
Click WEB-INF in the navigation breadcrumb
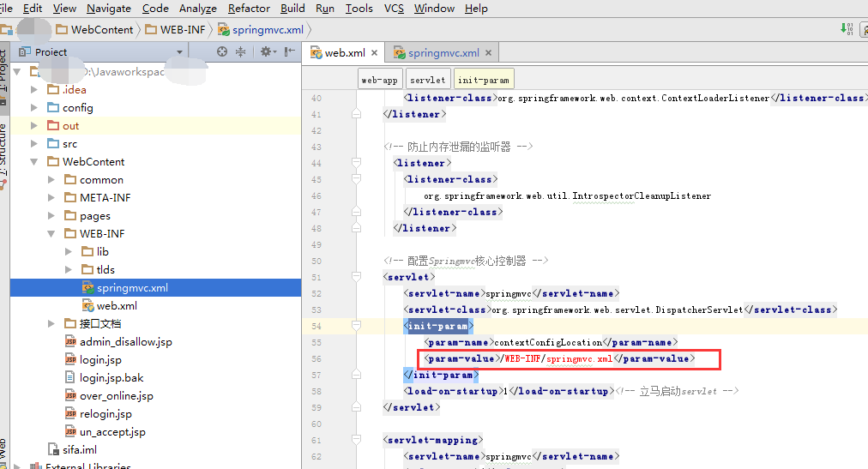coord(176,29)
